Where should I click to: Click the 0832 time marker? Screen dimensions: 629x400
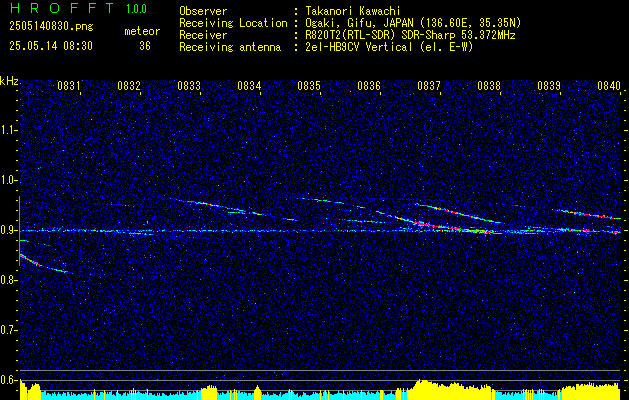click(129, 85)
